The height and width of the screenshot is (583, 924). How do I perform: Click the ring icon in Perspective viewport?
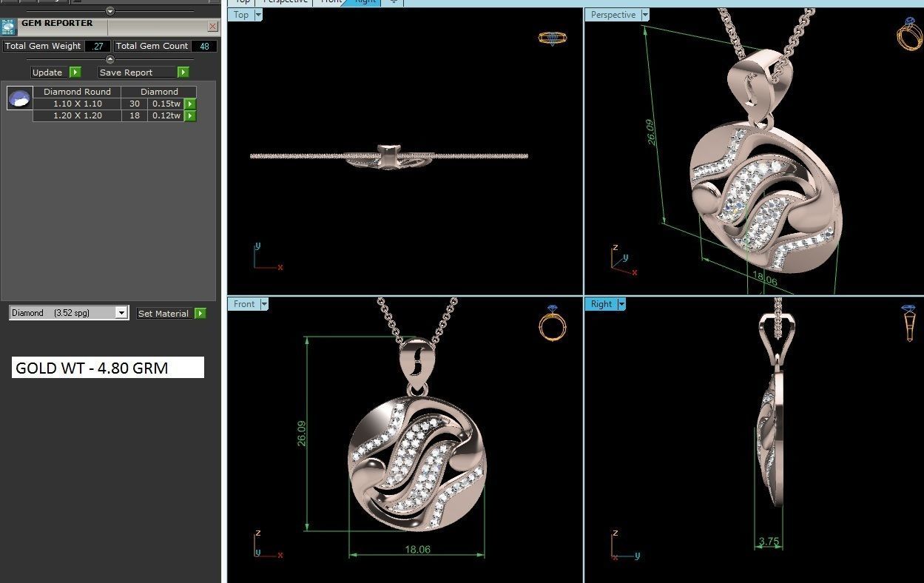(x=909, y=34)
